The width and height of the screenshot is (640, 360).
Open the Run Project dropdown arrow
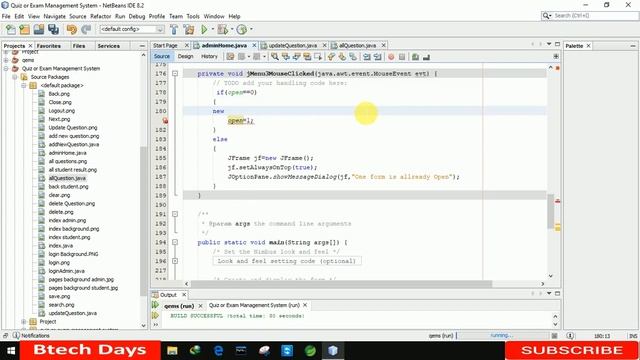click(212, 29)
